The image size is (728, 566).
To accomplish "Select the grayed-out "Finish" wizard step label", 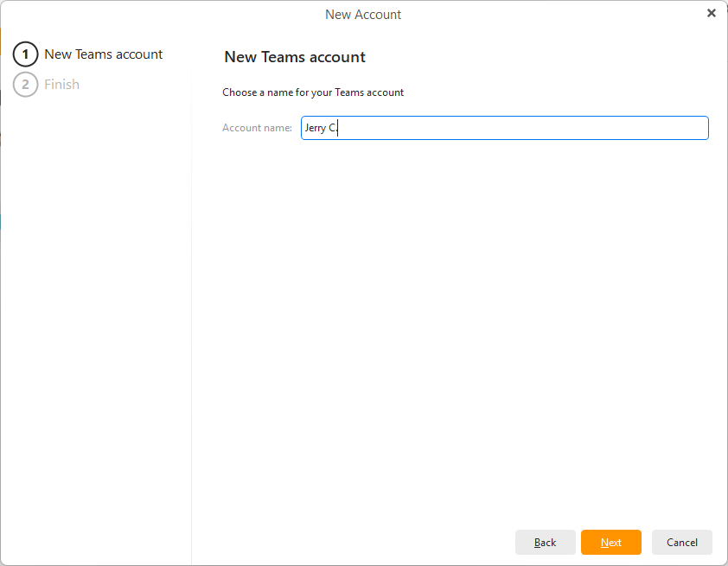I will pyautogui.click(x=62, y=85).
